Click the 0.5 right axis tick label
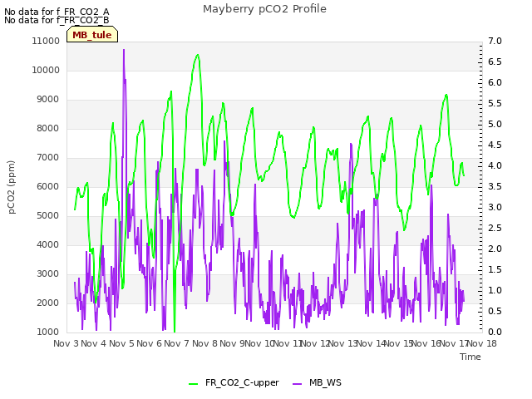This screenshot has width=532, height=399. [495, 312]
